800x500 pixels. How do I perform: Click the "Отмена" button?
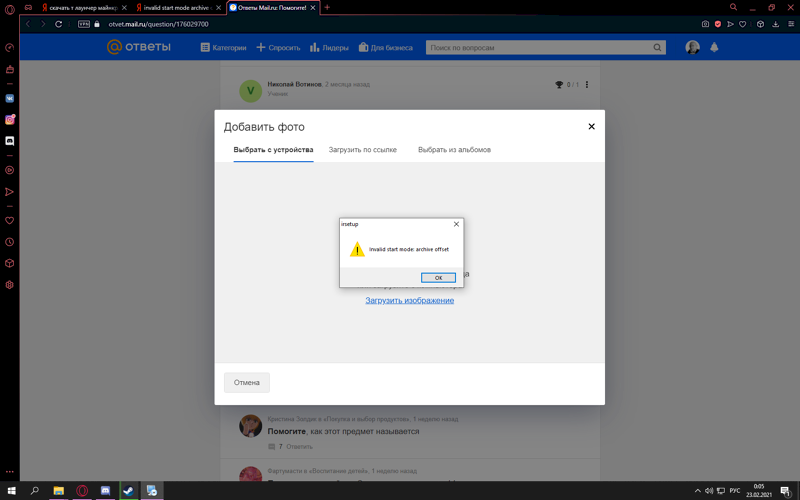coord(247,382)
